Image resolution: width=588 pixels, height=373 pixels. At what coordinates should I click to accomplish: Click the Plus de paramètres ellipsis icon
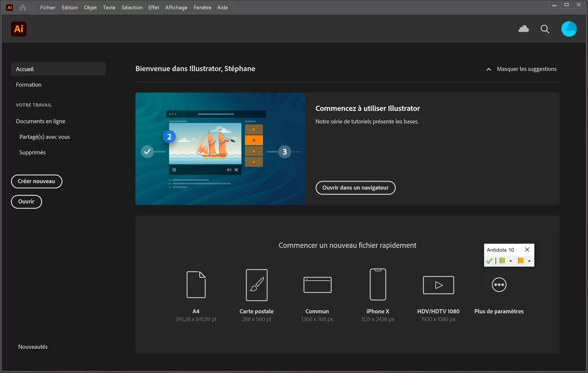[x=499, y=284]
